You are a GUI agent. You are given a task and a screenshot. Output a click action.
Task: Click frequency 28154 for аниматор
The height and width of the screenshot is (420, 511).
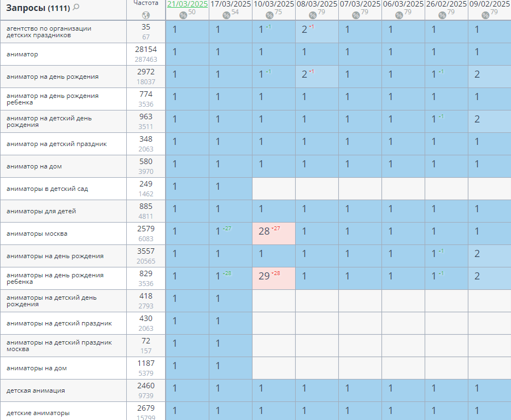pyautogui.click(x=146, y=50)
